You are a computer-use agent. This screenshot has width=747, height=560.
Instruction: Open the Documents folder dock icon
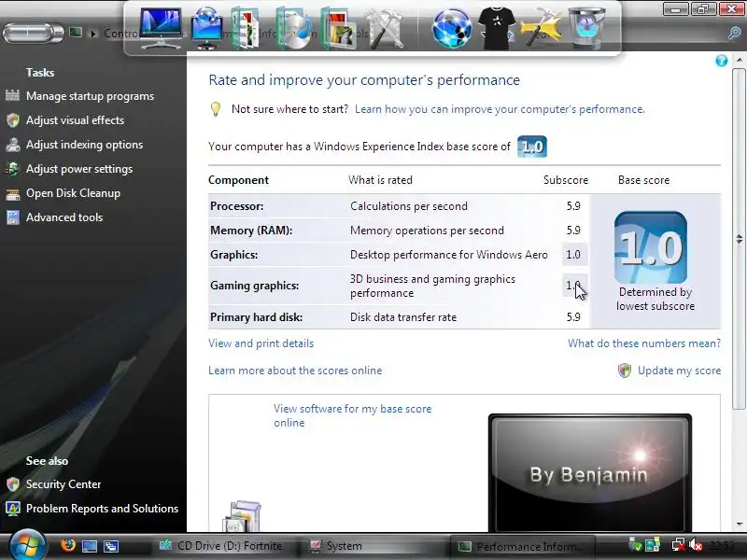[246, 30]
